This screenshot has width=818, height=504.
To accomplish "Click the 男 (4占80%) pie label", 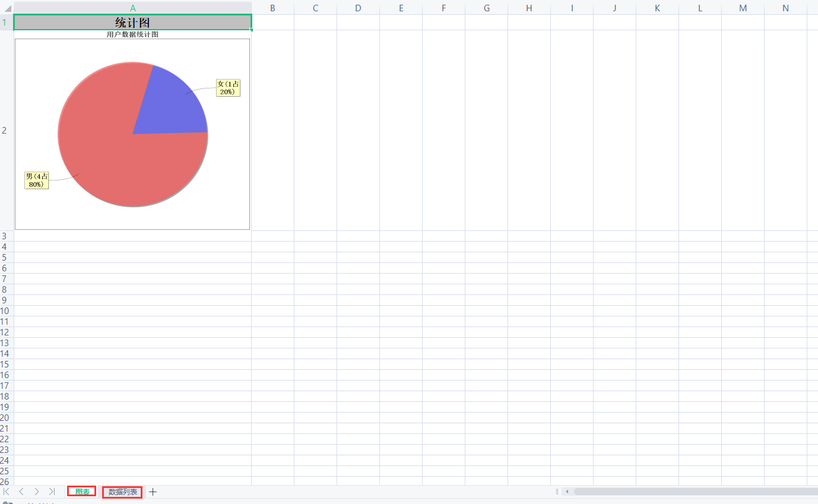I will [37, 180].
